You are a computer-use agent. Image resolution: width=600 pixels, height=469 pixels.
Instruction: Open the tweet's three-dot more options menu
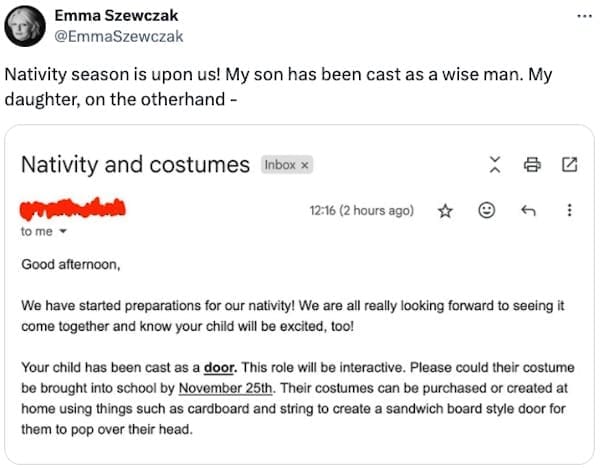click(584, 19)
